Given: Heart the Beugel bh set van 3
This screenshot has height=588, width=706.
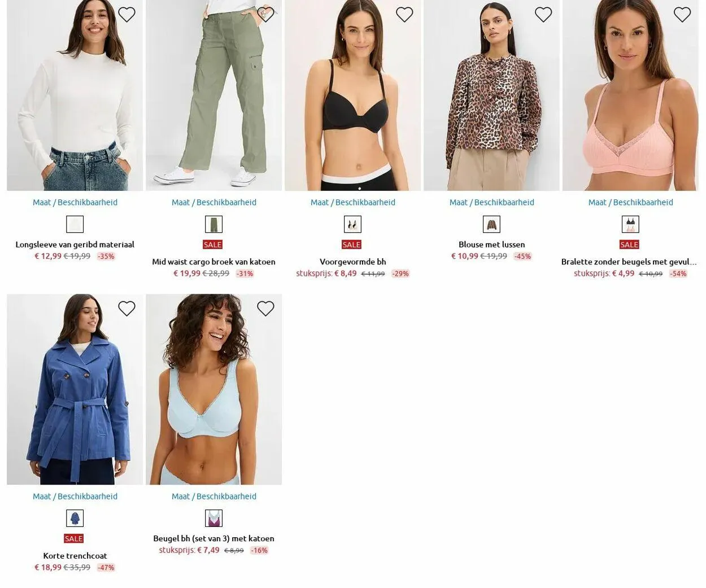Looking at the screenshot, I should (265, 308).
